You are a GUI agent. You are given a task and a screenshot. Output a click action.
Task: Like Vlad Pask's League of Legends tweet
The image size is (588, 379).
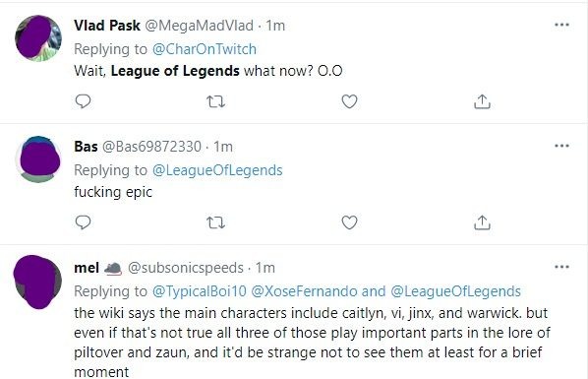coord(349,101)
